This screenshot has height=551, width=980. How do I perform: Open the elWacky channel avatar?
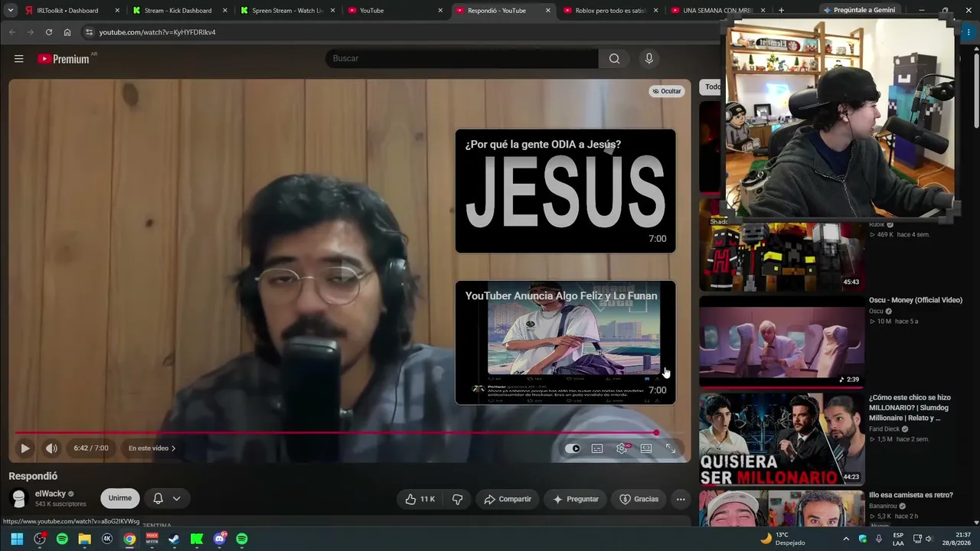18,498
